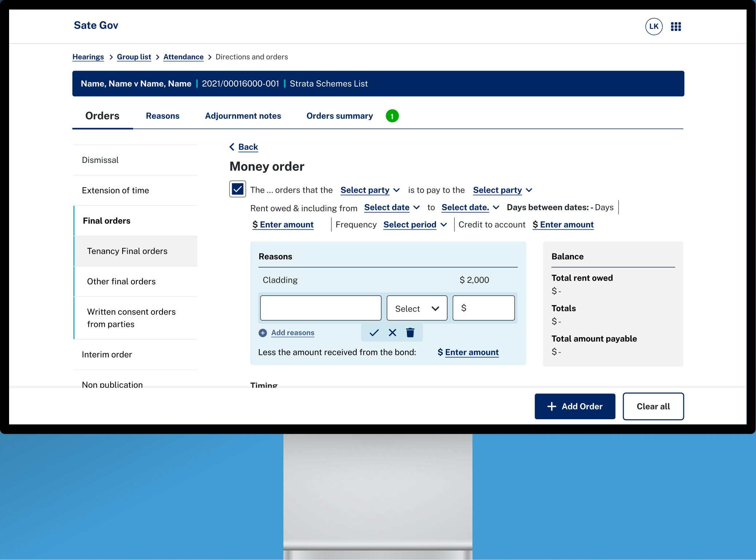
Task: Go to Hearings breadcrumb link
Action: (88, 57)
